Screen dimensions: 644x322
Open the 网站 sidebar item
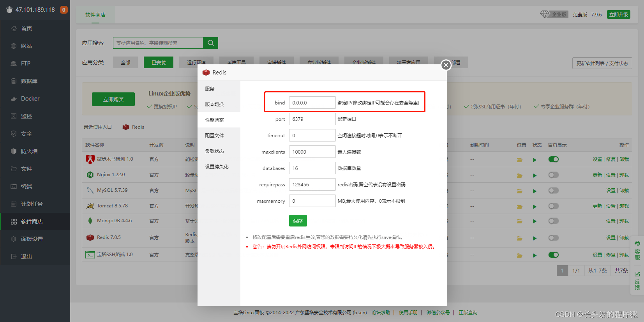[35, 46]
